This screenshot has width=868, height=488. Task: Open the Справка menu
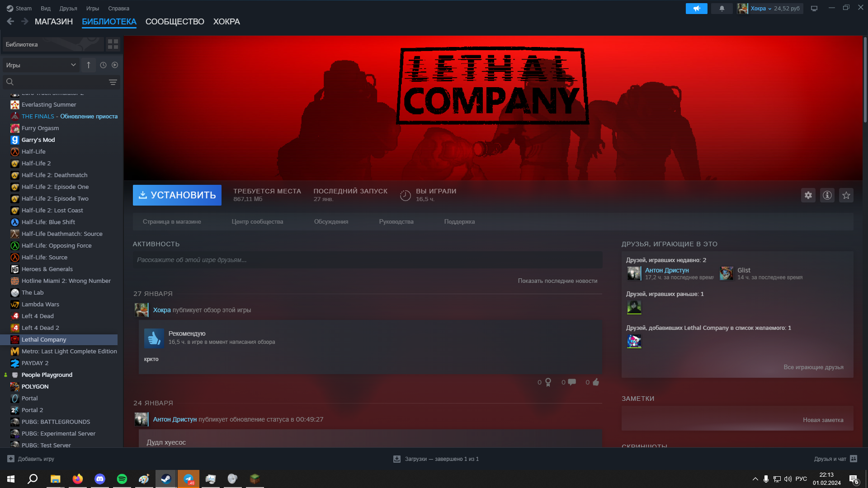tap(119, 9)
